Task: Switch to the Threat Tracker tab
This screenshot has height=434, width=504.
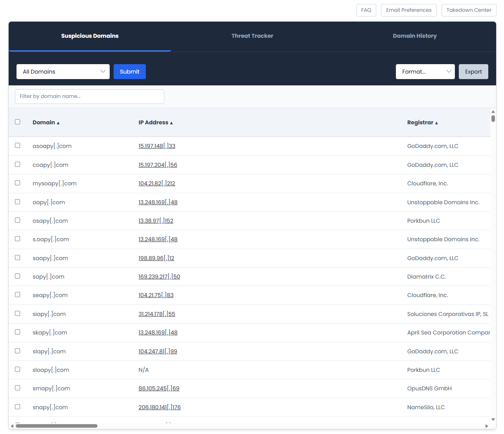Action: pos(252,36)
